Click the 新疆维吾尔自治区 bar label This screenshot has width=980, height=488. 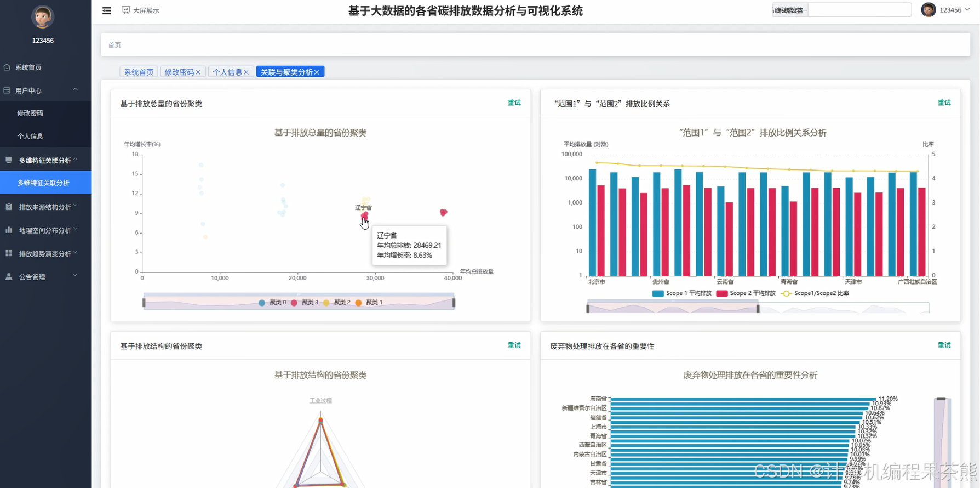tap(584, 408)
